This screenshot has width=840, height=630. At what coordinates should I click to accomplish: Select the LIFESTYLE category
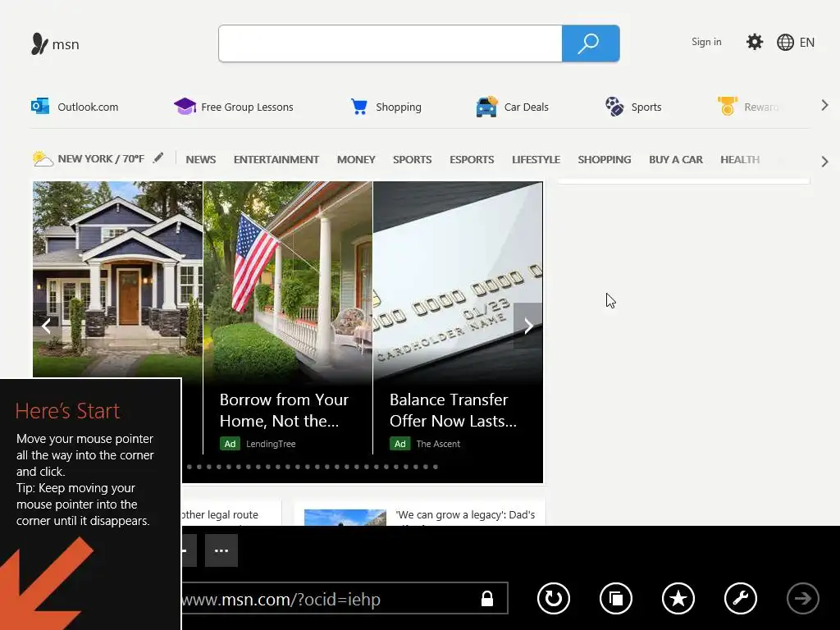point(536,160)
